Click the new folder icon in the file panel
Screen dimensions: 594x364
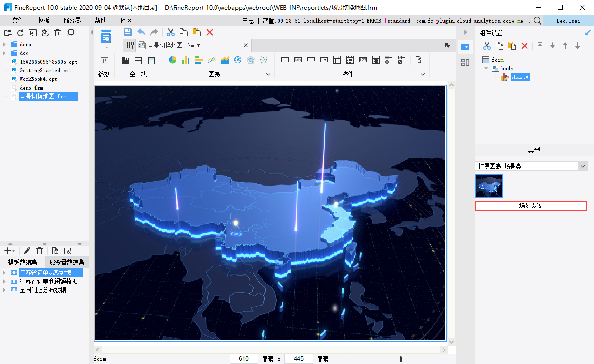8,33
